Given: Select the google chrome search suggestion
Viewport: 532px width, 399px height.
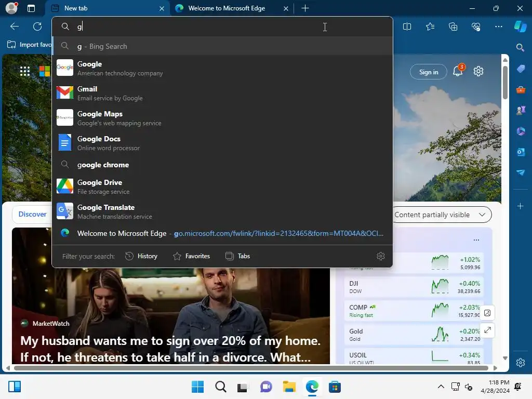Looking at the screenshot, I should click(222, 165).
